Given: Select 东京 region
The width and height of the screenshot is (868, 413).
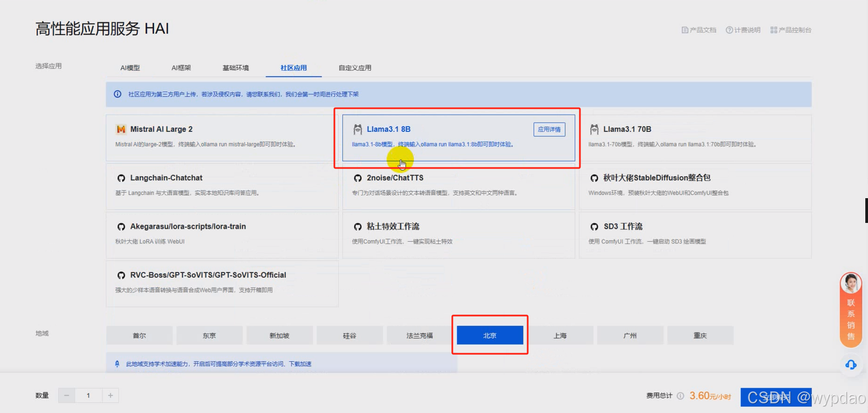Looking at the screenshot, I should tap(209, 335).
